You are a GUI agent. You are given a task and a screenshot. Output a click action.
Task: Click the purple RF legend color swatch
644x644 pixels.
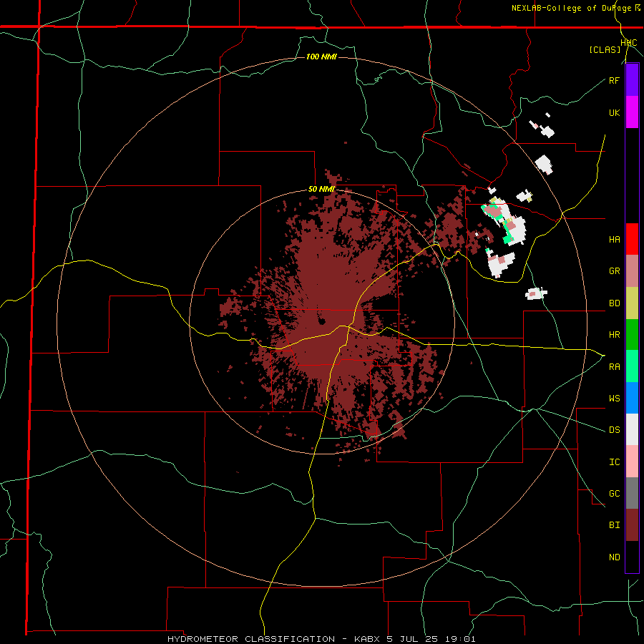pos(632,80)
